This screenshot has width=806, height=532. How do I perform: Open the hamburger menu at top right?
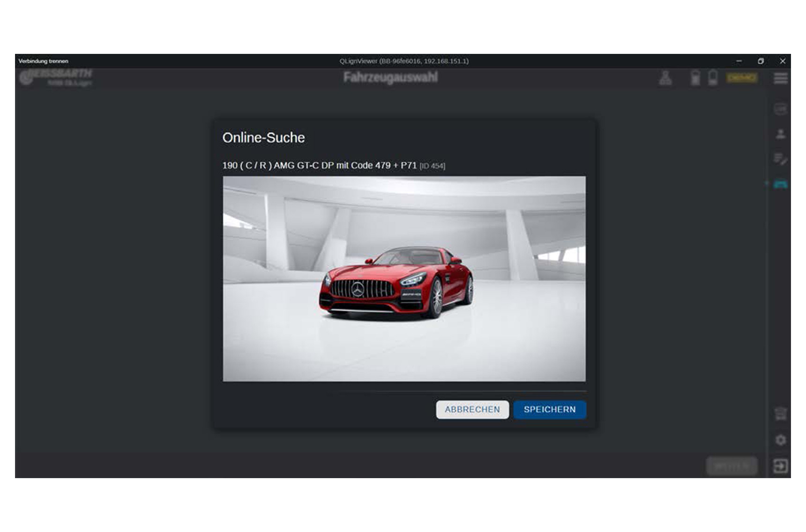pyautogui.click(x=780, y=78)
